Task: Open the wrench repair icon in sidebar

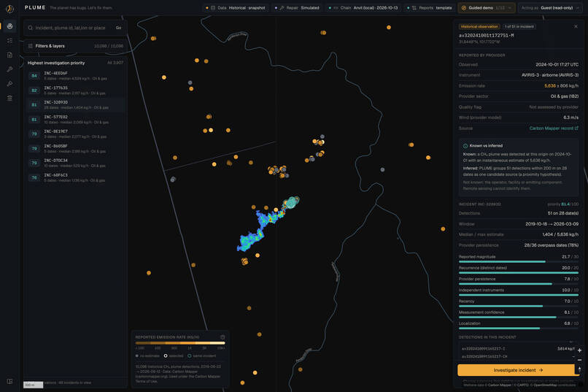Action: pyautogui.click(x=9, y=69)
